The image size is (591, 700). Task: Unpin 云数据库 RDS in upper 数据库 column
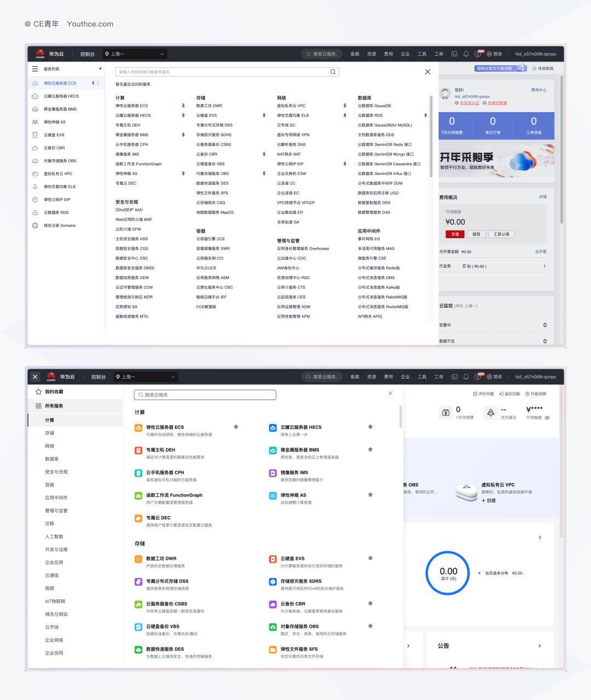(425, 115)
